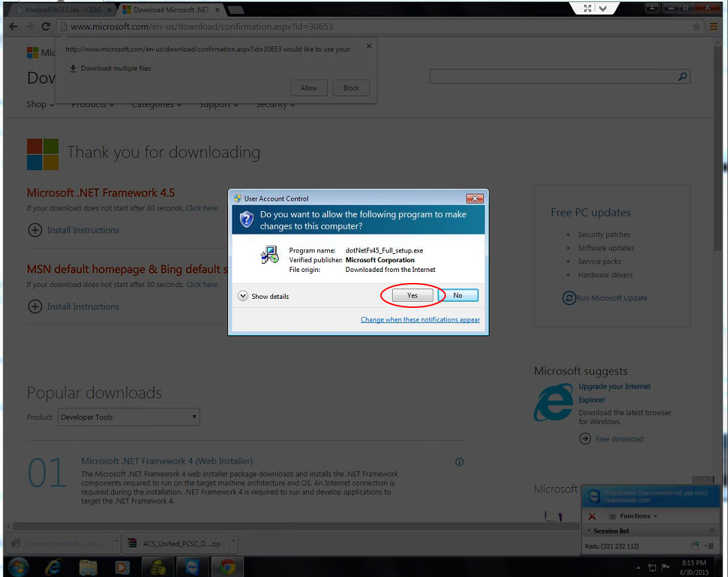This screenshot has width=728, height=577.
Task: Allow downloading multiple files
Action: click(x=309, y=88)
